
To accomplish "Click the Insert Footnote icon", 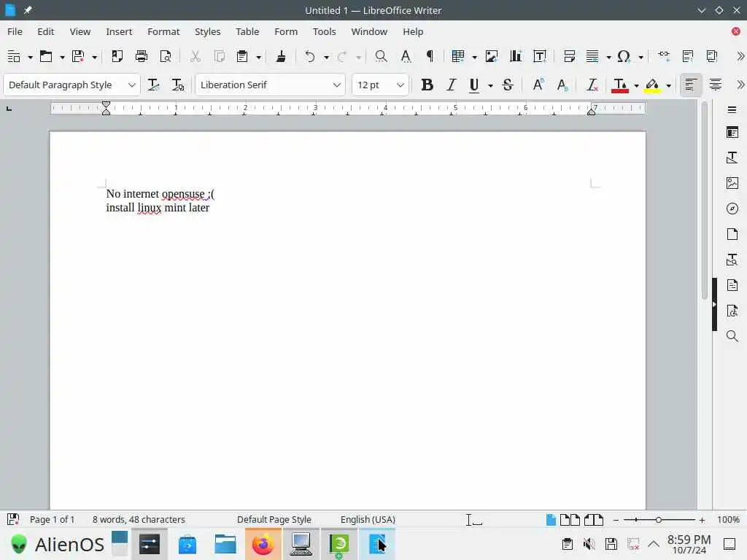I will tap(688, 57).
